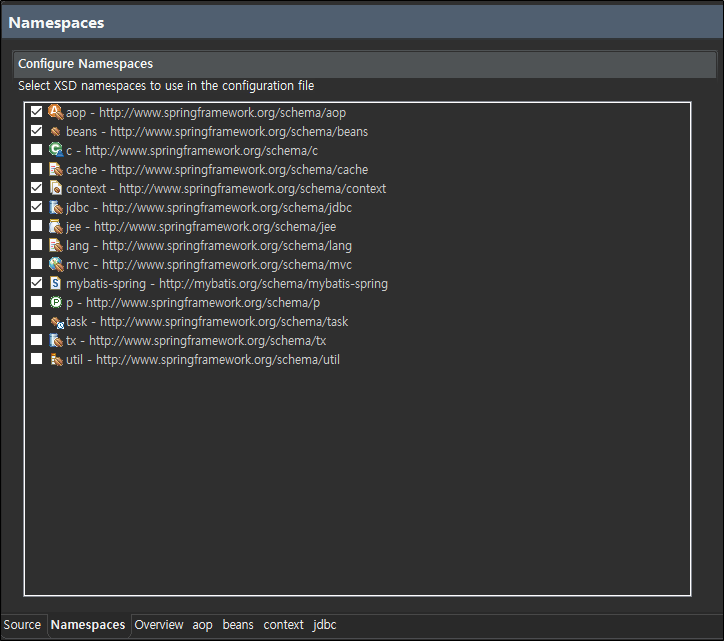
Task: Open the beans editor tab
Action: [238, 625]
